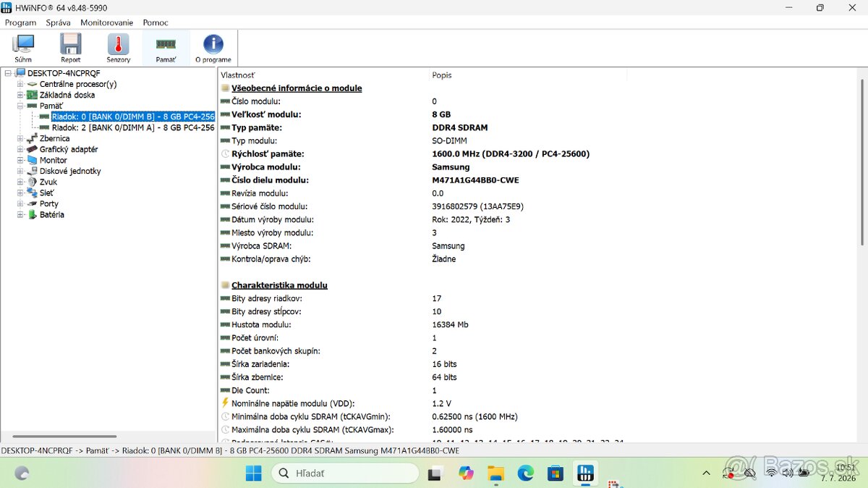This screenshot has width=868, height=488.
Task: Select Batéria tree item
Action: pyautogui.click(x=52, y=214)
